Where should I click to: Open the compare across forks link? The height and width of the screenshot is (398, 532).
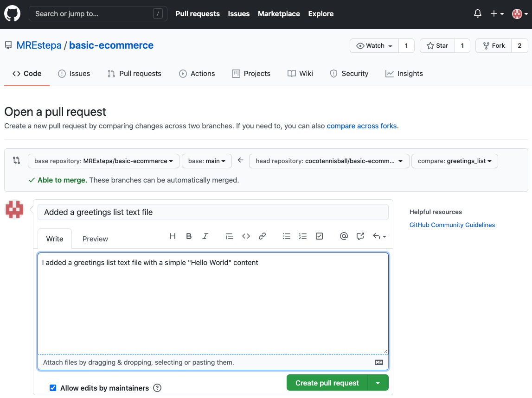click(362, 126)
